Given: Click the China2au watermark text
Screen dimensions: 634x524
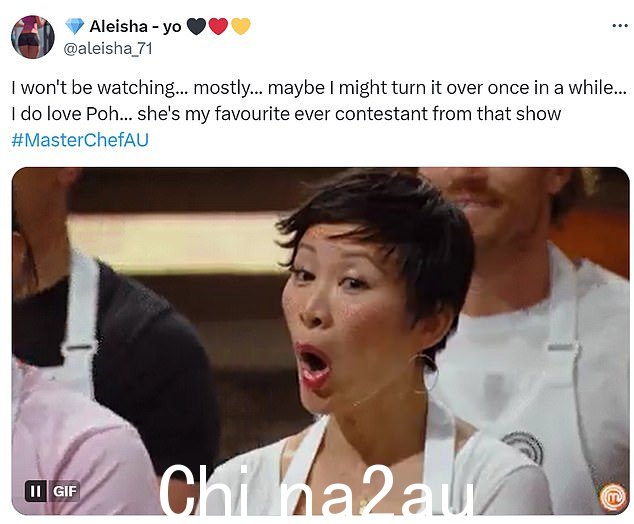Looking at the screenshot, I should (x=315, y=490).
